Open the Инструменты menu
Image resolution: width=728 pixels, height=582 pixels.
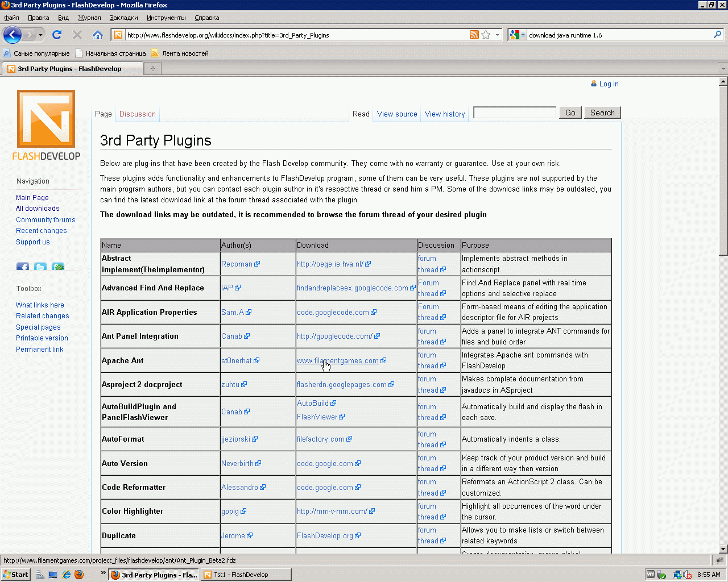[x=166, y=18]
